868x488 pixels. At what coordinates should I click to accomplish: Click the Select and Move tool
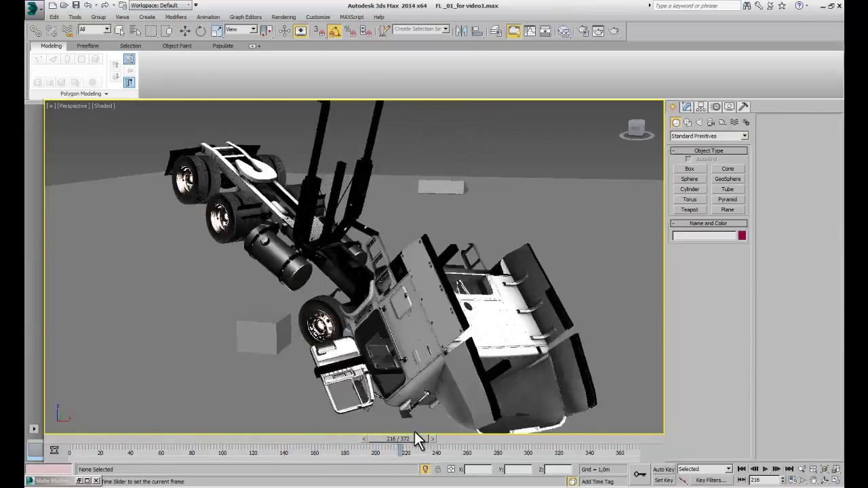[184, 30]
